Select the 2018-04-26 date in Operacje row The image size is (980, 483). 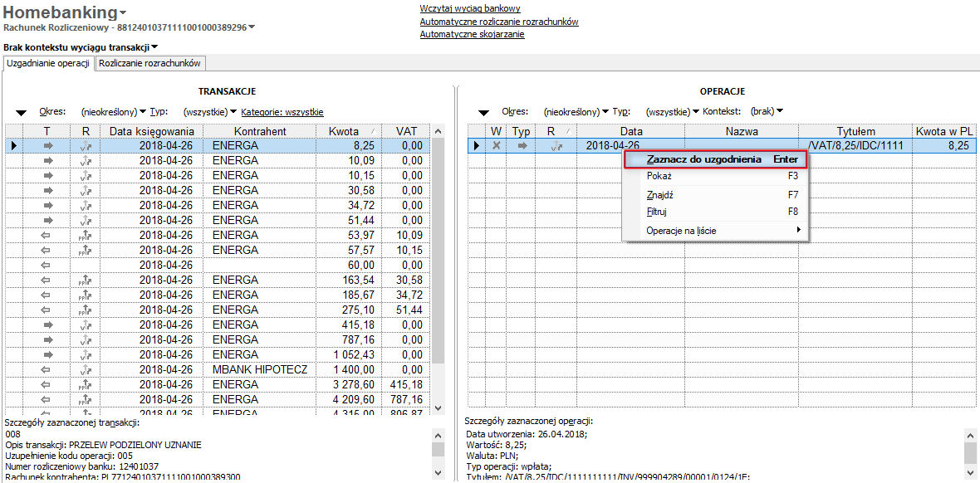(631, 145)
